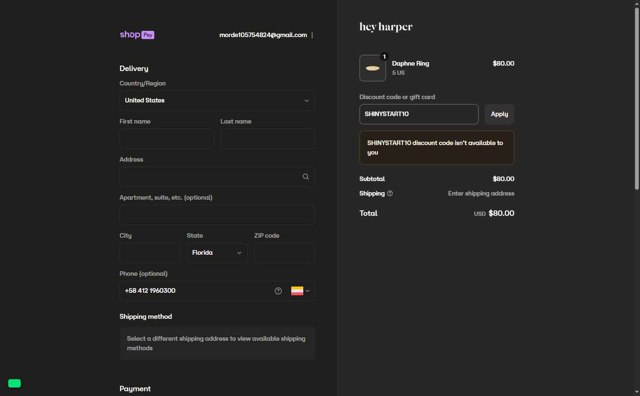Open the Country/Region dropdown

click(217, 100)
